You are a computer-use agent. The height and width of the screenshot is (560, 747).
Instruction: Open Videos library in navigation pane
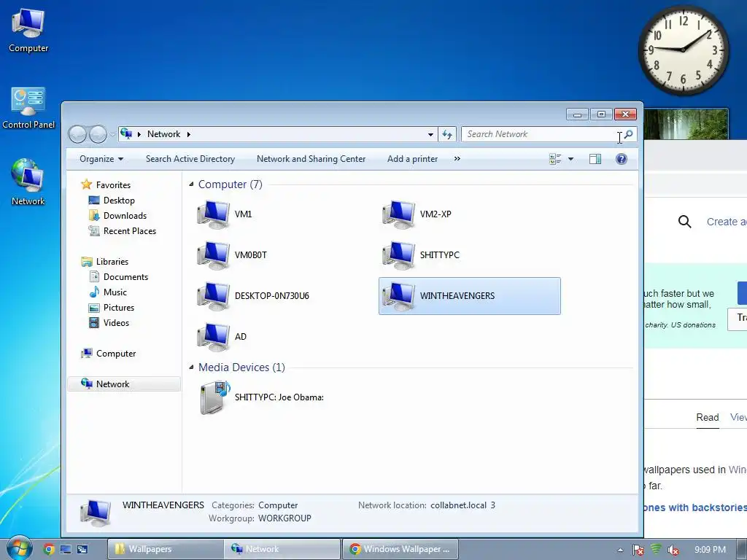point(116,323)
